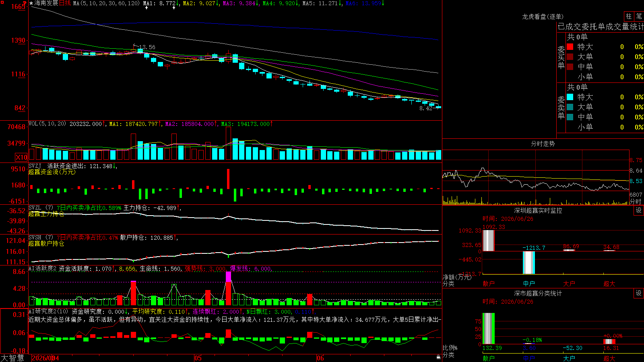The image size is (644, 362).
Task: Open 设 settings for 深圳超赢实时监控
Action: 639,210
